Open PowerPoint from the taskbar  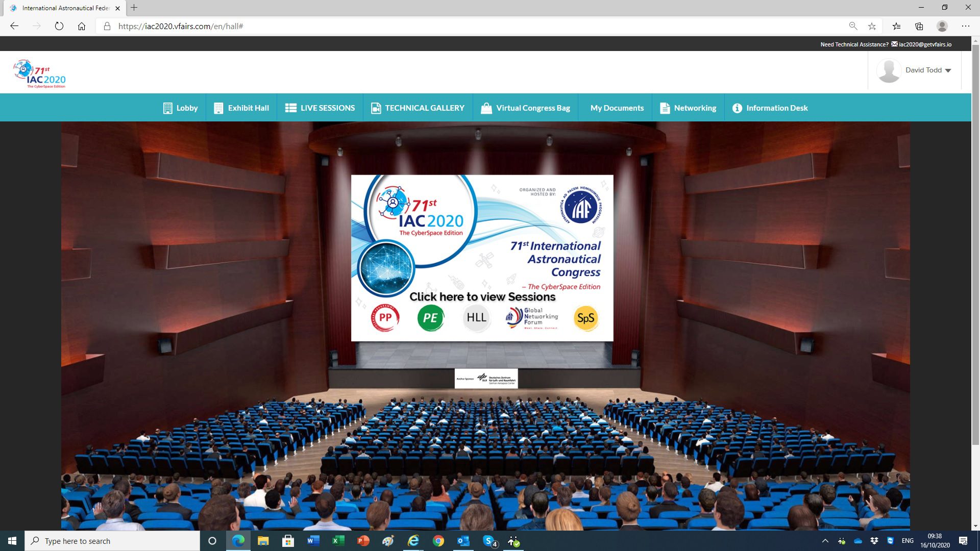[363, 541]
